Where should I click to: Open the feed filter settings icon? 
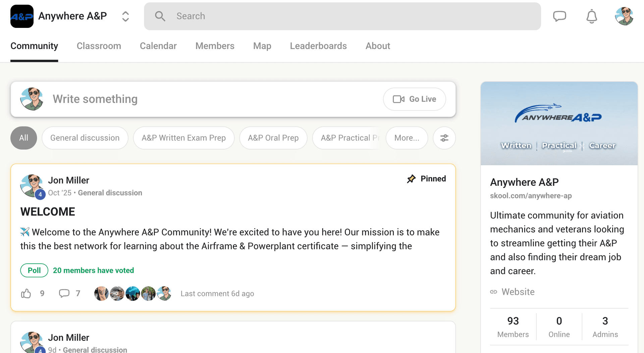(x=444, y=138)
